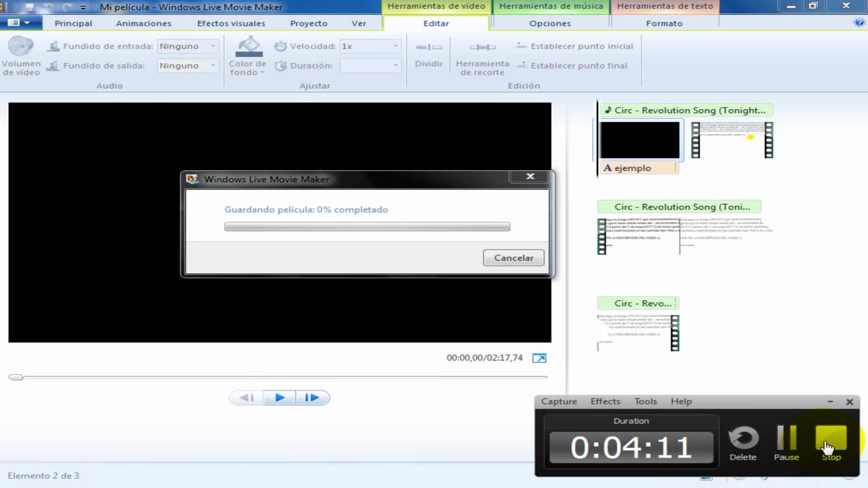Image resolution: width=868 pixels, height=488 pixels.
Task: Click the 00:00,00/02:17,74 time display
Action: (484, 358)
